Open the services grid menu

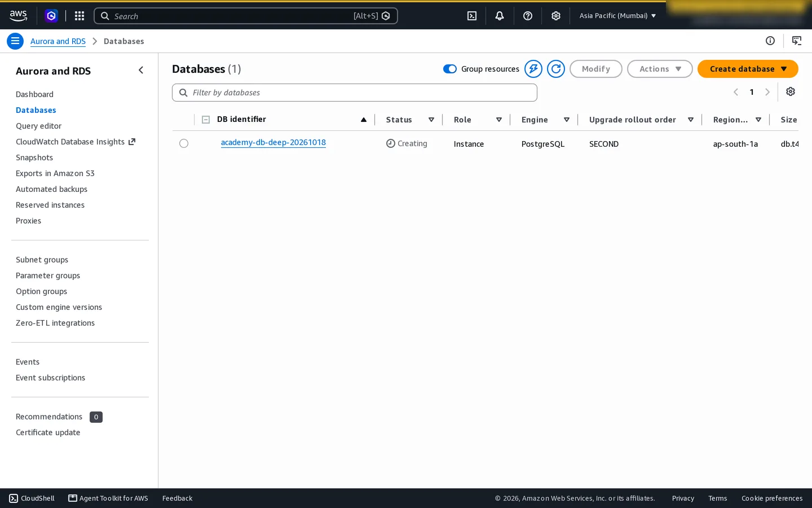click(x=80, y=16)
